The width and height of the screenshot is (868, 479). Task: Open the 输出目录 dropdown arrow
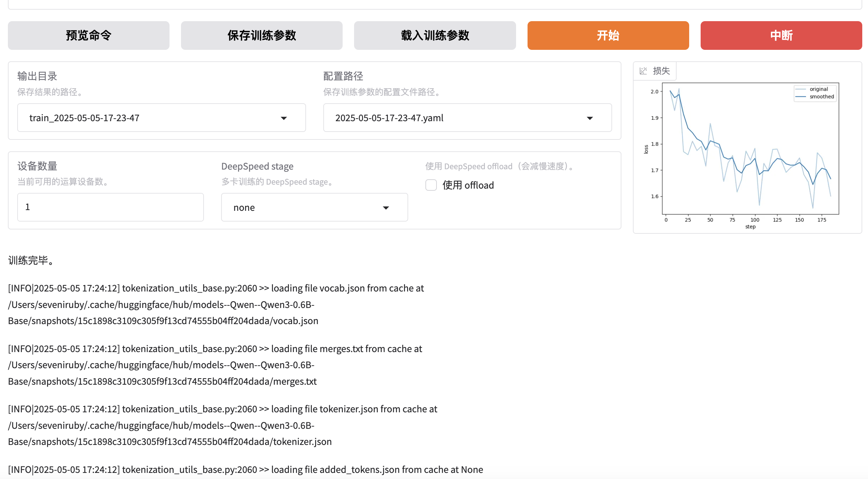[x=283, y=118]
